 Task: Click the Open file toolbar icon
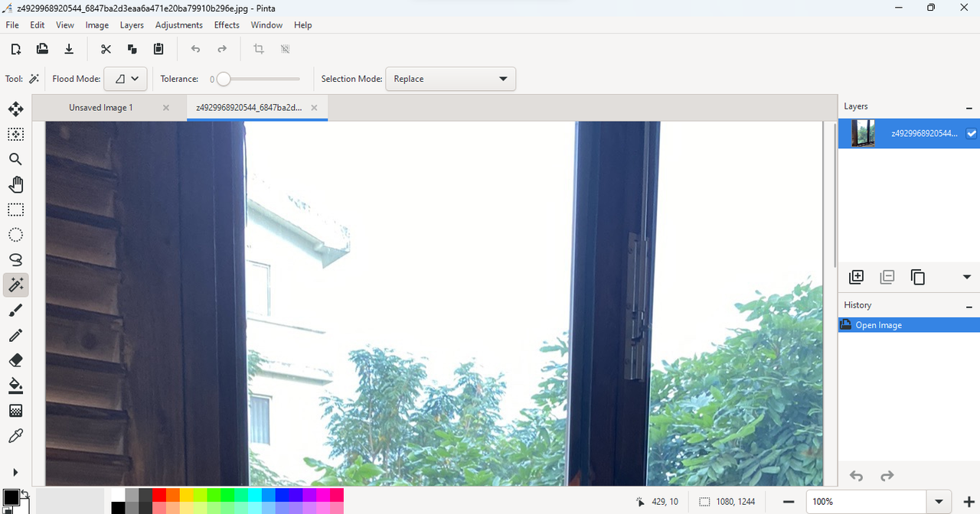42,49
